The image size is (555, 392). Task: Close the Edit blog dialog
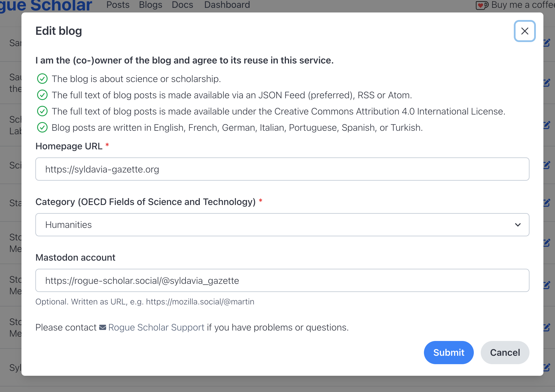pyautogui.click(x=525, y=31)
